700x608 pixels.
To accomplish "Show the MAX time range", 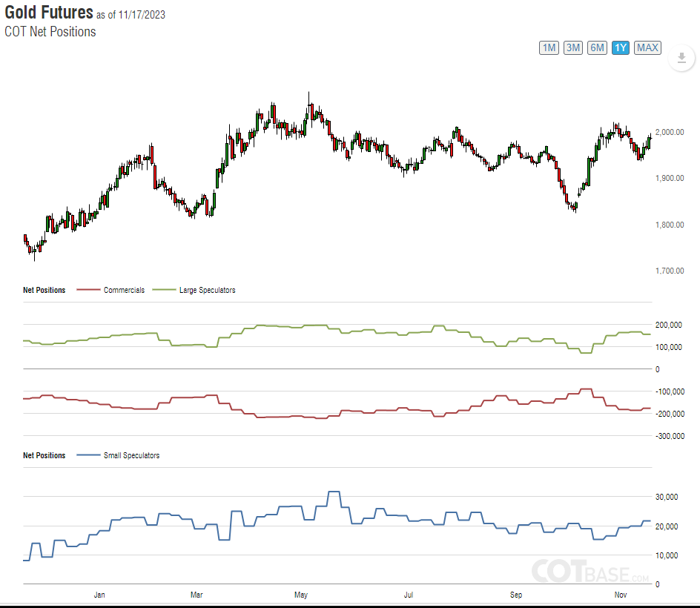I will (x=647, y=48).
